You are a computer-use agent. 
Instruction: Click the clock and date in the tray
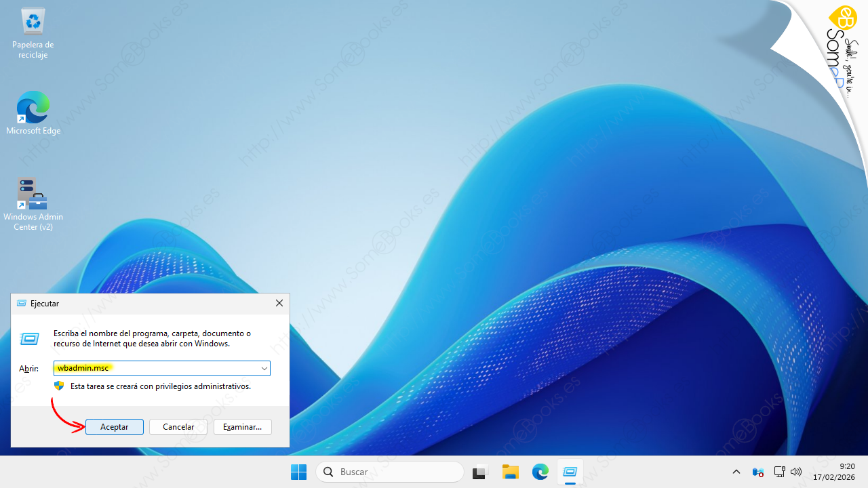coord(834,471)
